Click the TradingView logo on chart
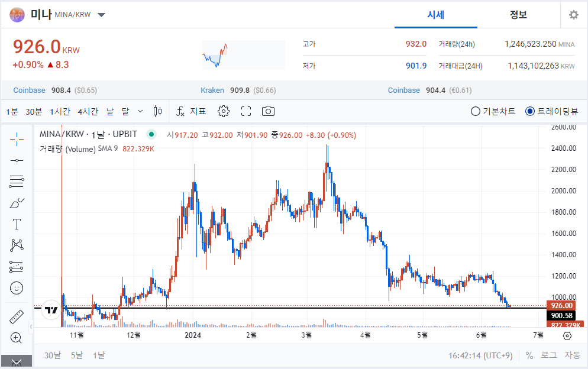The width and height of the screenshot is (588, 369). tap(51, 310)
